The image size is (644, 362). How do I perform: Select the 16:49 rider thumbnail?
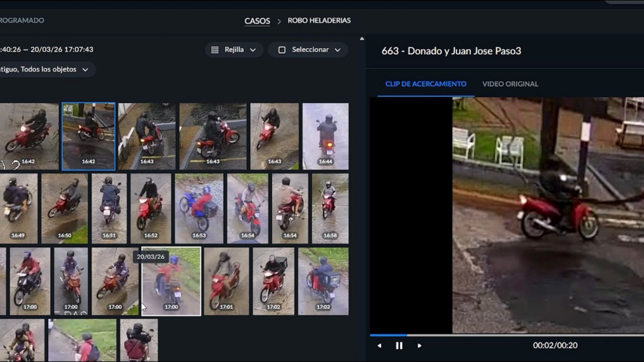tap(18, 208)
